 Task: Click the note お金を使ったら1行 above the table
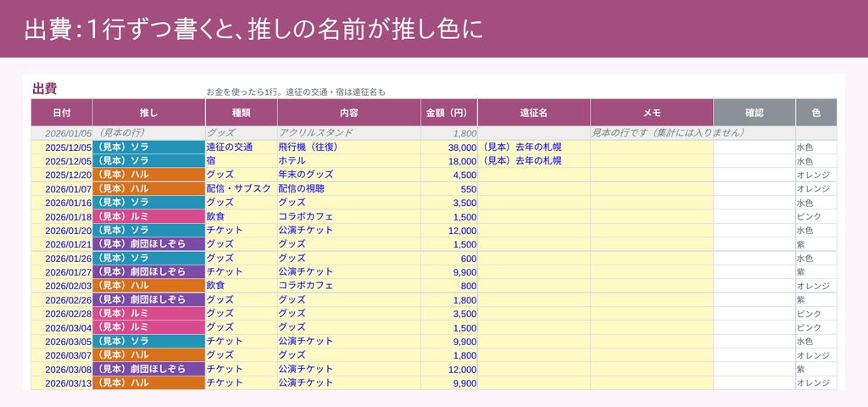pyautogui.click(x=295, y=92)
